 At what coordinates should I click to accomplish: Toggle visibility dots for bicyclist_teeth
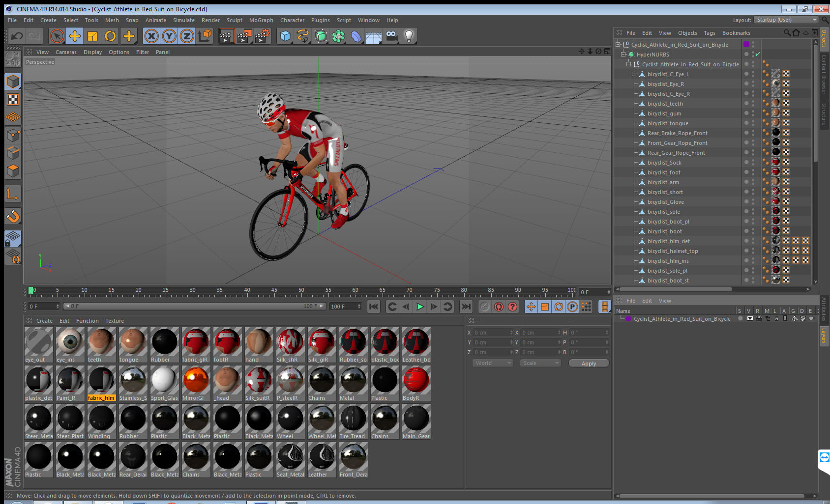pyautogui.click(x=753, y=103)
